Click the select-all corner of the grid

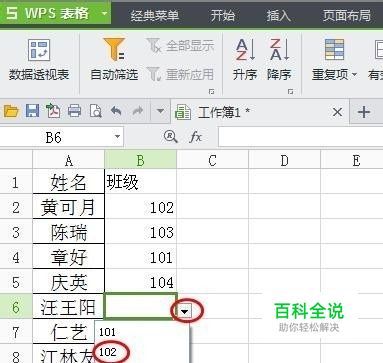(16, 160)
